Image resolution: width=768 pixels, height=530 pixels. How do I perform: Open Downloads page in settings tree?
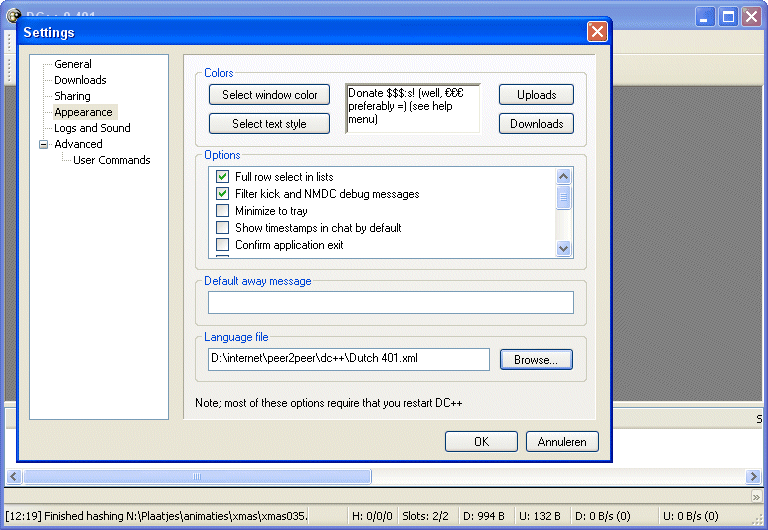pyautogui.click(x=80, y=80)
